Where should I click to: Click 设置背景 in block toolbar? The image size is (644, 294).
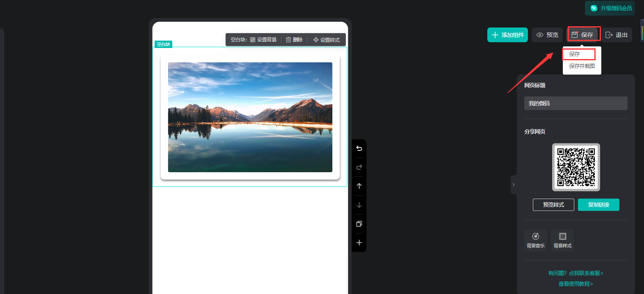coord(263,40)
